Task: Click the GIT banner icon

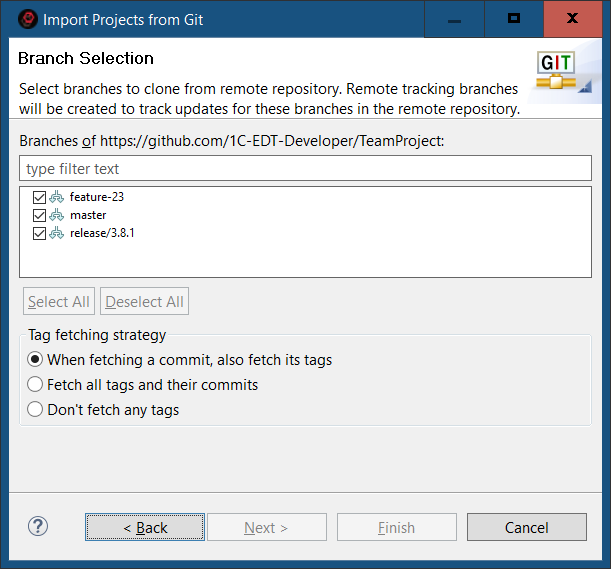Action: tap(556, 71)
